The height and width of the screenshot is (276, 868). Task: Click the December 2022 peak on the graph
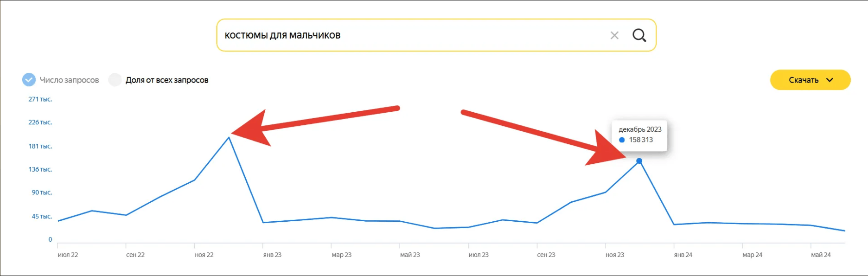point(229,137)
